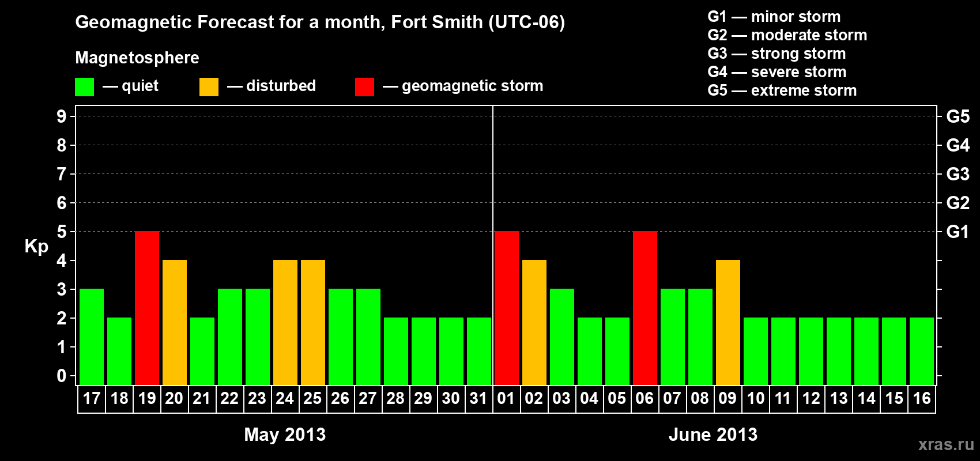Click the red geomagnetic storm legend swatch
Image resolution: width=980 pixels, height=461 pixels.
click(x=364, y=87)
